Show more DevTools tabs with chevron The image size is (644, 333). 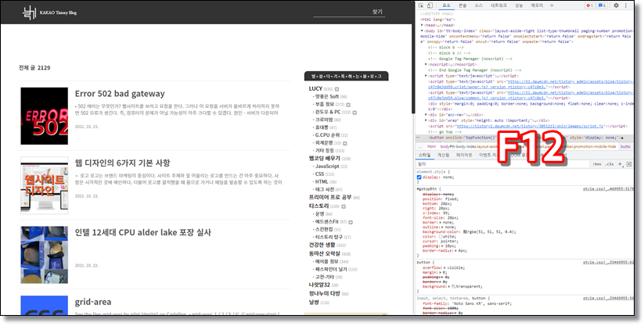[552, 5]
